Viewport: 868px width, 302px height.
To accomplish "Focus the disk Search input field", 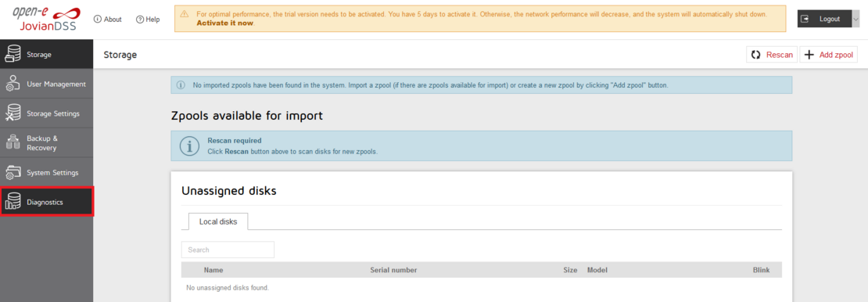I will click(228, 250).
